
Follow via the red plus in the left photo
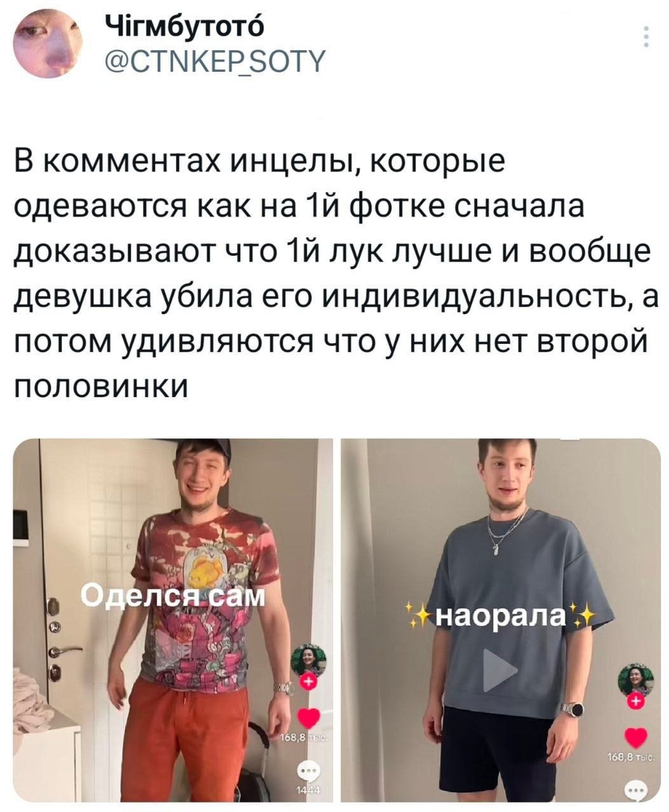309,682
